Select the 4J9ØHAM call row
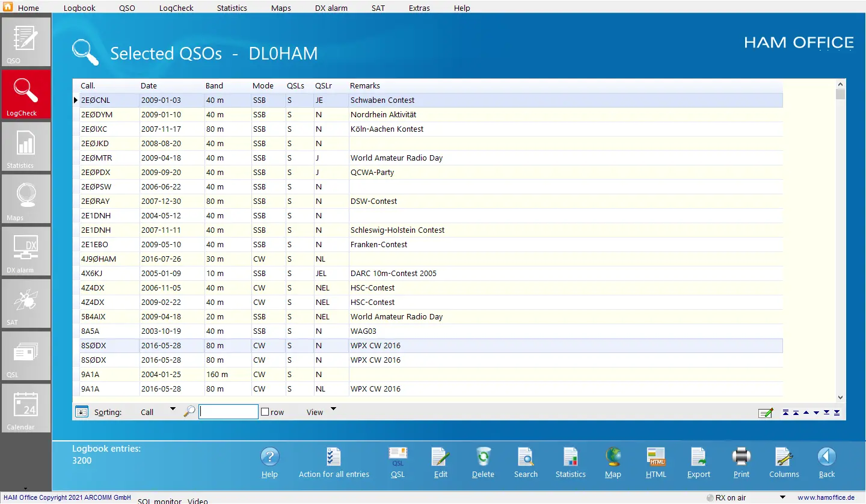This screenshot has height=504, width=866. tap(428, 259)
